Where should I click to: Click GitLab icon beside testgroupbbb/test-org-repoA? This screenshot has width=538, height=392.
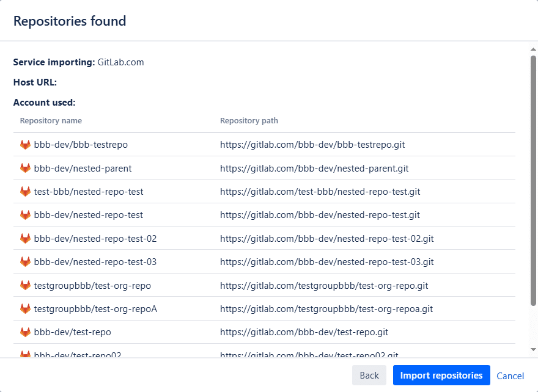tap(25, 309)
